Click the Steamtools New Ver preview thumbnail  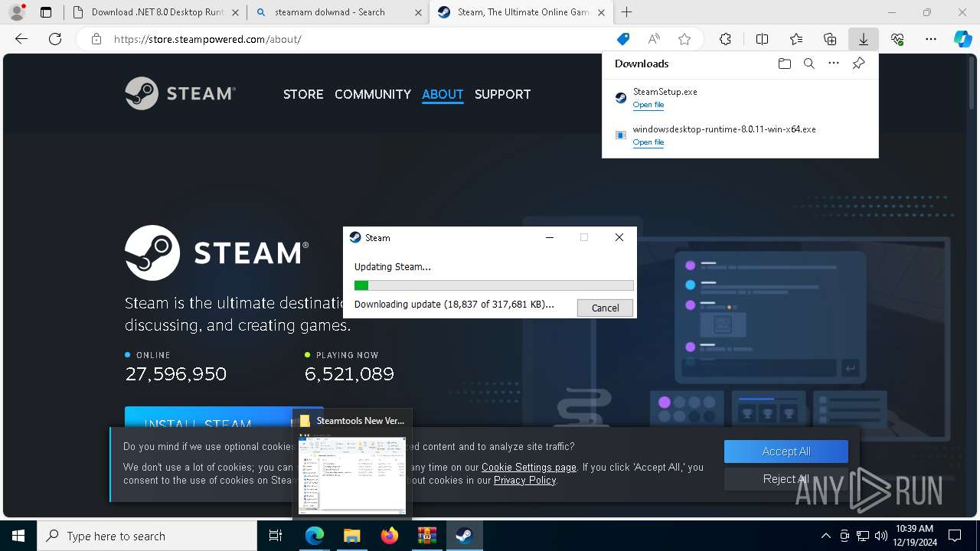[352, 474]
